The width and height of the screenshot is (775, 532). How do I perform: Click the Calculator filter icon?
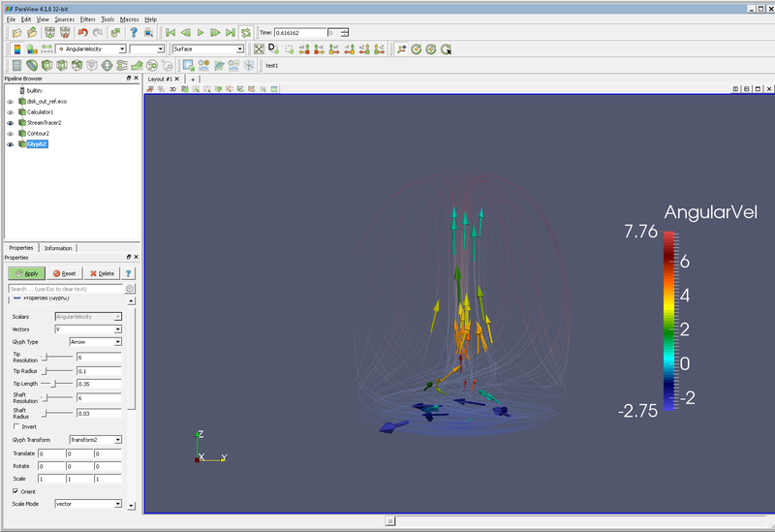point(16,65)
